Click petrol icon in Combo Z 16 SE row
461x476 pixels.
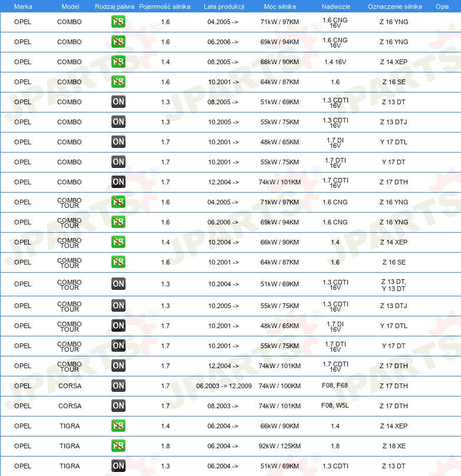coord(118,82)
